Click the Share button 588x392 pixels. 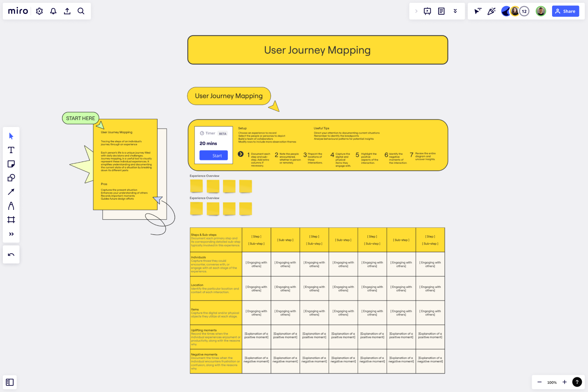tap(565, 11)
